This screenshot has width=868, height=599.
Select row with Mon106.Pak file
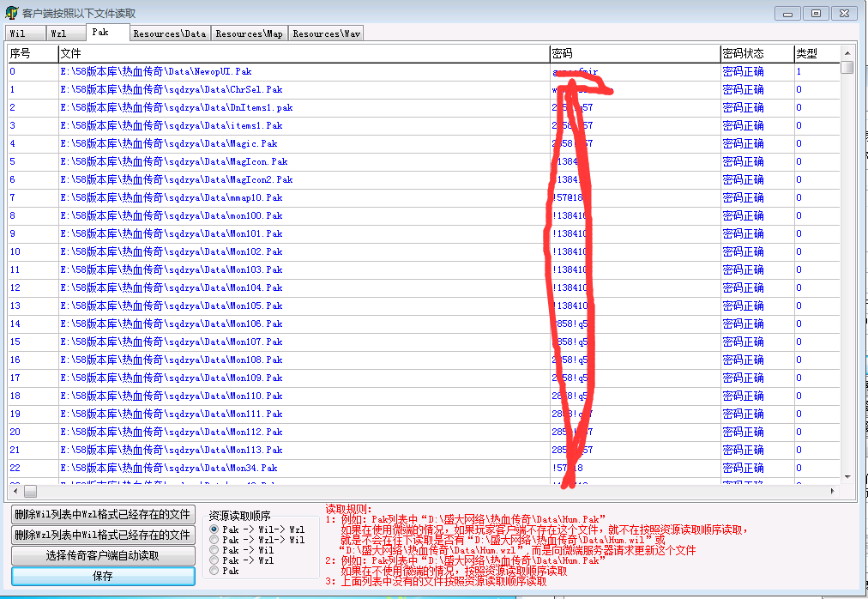click(x=424, y=324)
